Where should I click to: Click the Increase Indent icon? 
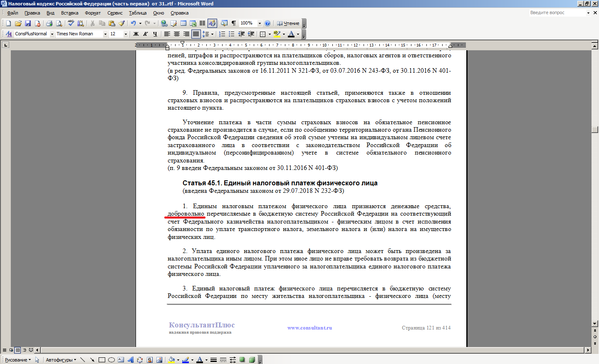pos(251,34)
